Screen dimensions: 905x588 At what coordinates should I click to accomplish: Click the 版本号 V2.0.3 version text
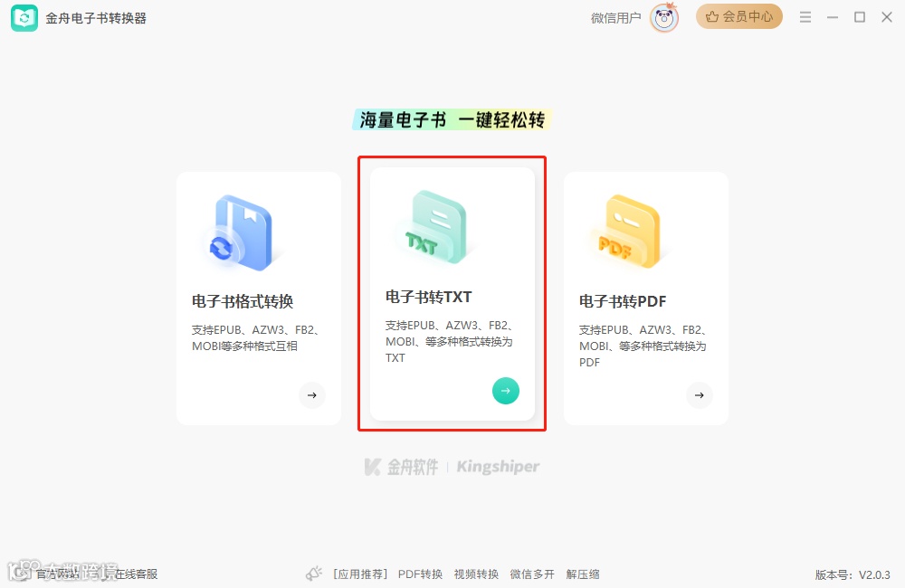click(853, 574)
